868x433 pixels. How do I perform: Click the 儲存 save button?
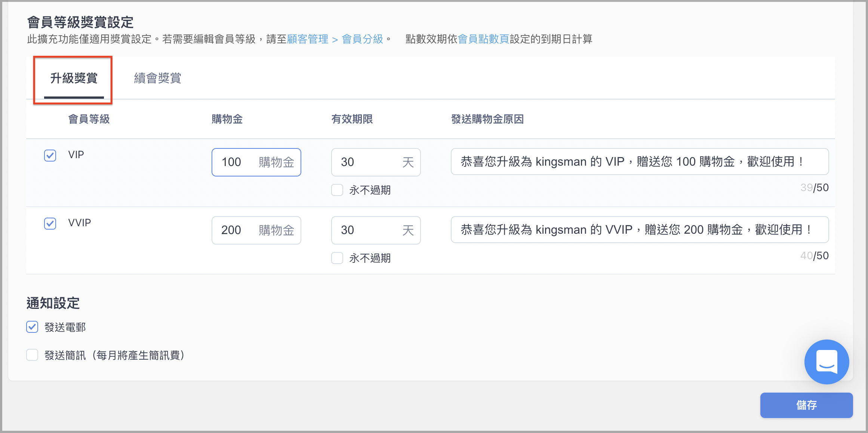806,405
